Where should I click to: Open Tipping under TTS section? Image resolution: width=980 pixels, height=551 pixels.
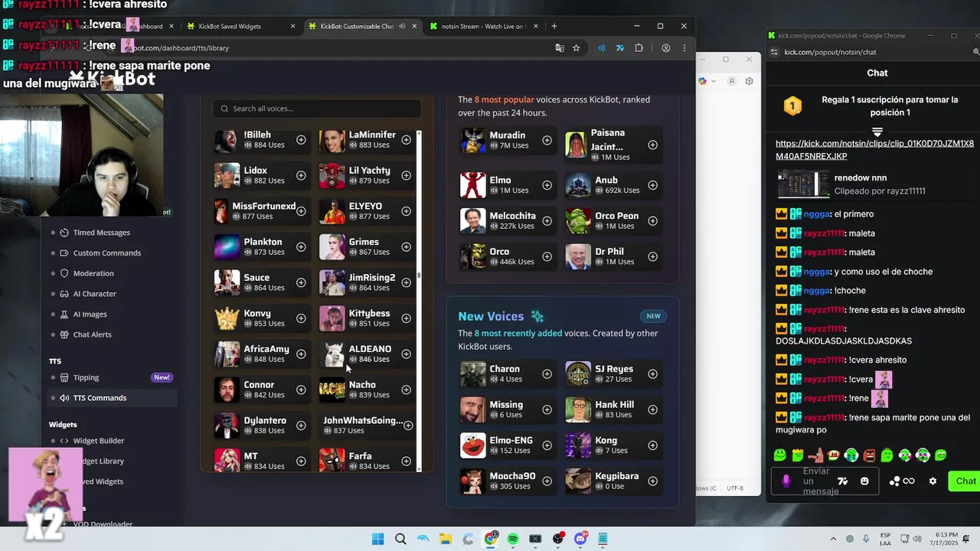click(86, 377)
